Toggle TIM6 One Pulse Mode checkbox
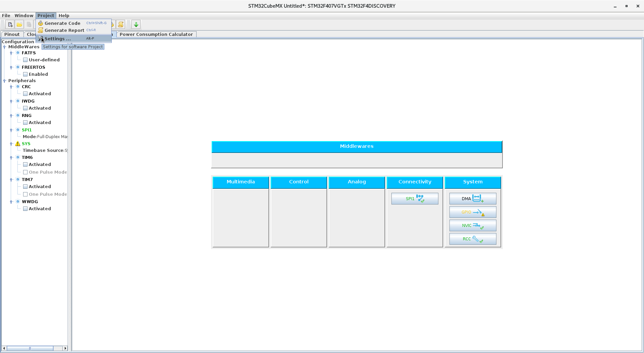This screenshot has height=353, width=644. pyautogui.click(x=25, y=172)
